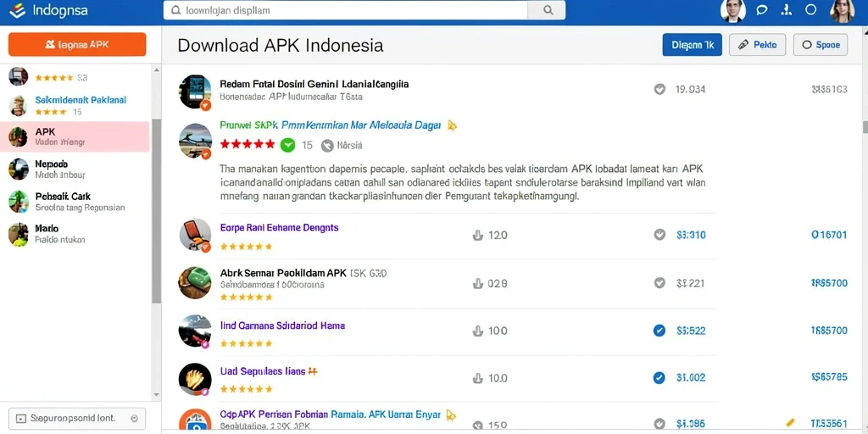Click download icon in lind Gamana row
The image size is (868, 434).
pyautogui.click(x=477, y=331)
